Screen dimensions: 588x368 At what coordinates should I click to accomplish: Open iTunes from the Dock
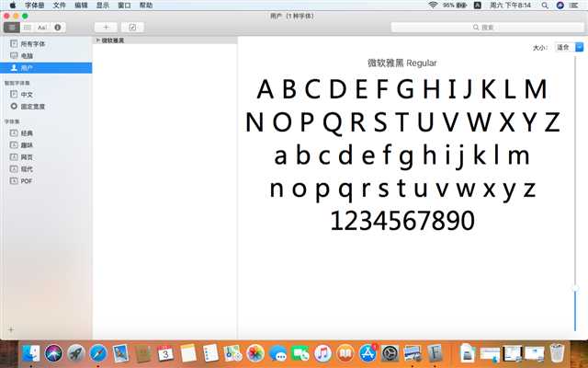(x=322, y=353)
